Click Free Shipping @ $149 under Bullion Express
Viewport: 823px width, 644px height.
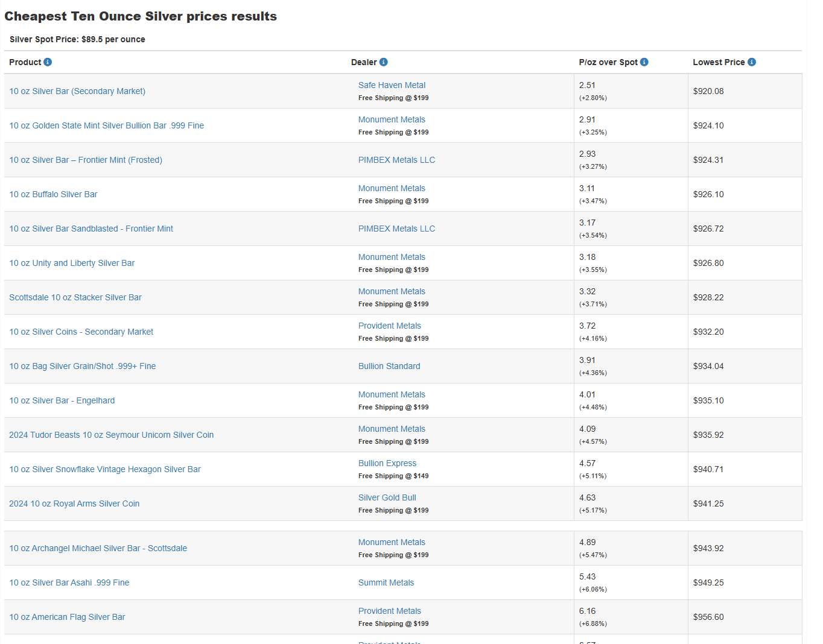(393, 476)
